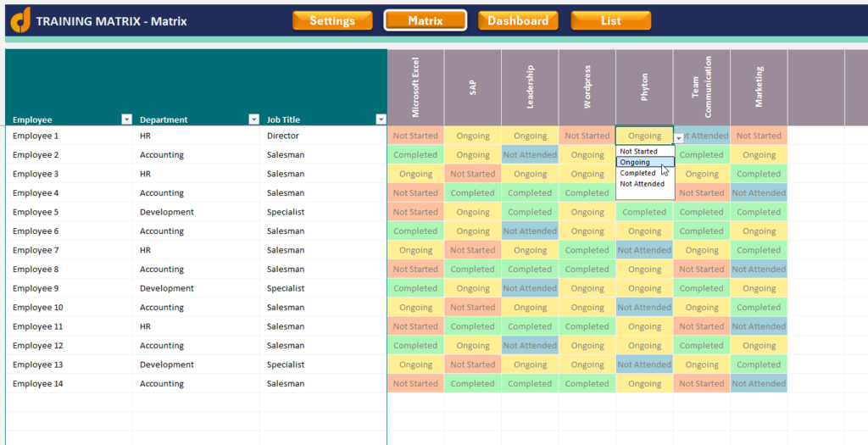Click the Employee 14 name cell
This screenshot has height=445, width=868.
[x=70, y=384]
